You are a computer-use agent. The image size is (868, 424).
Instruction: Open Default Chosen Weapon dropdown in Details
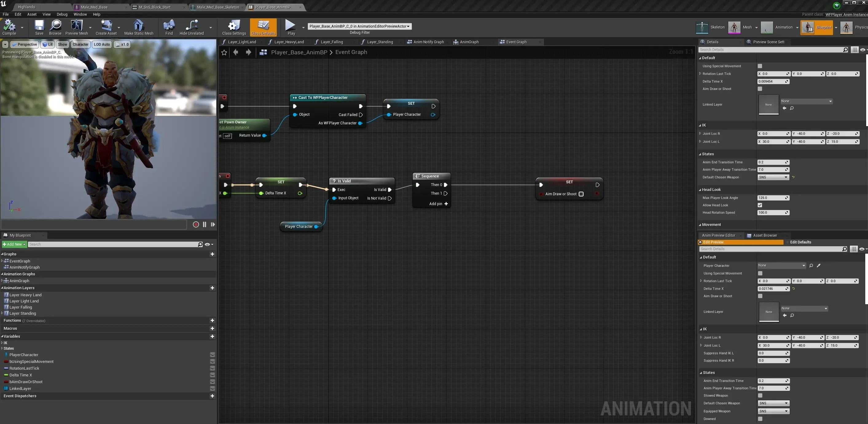point(773,177)
